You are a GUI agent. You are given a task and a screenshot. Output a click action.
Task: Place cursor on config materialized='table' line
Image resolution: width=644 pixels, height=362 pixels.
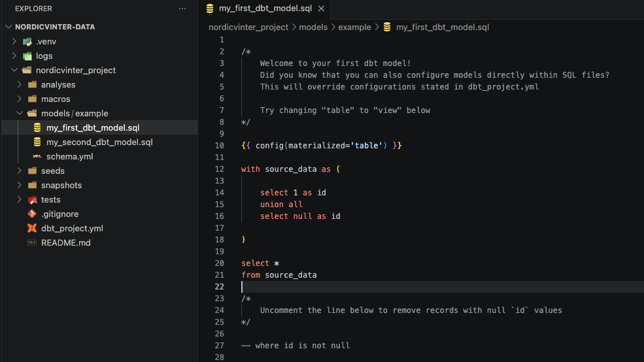321,146
